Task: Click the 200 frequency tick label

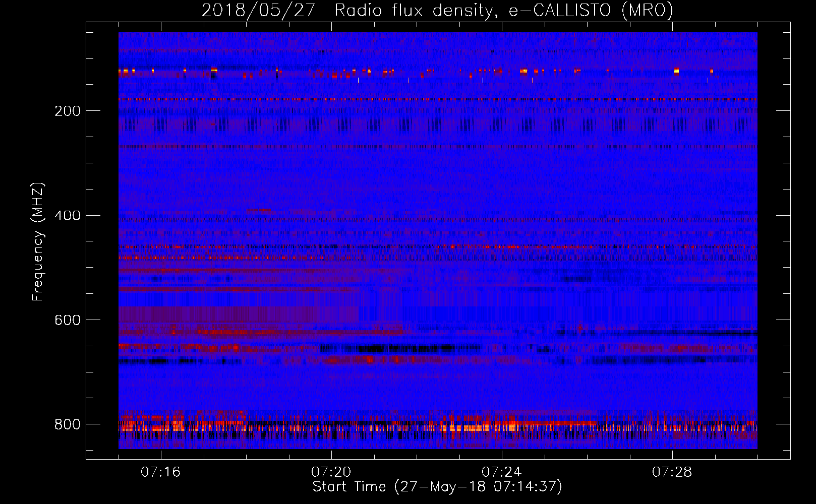Action: [68, 111]
